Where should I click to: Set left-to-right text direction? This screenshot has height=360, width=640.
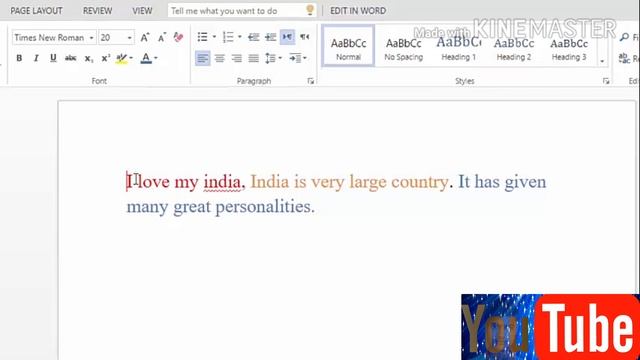click(x=287, y=37)
